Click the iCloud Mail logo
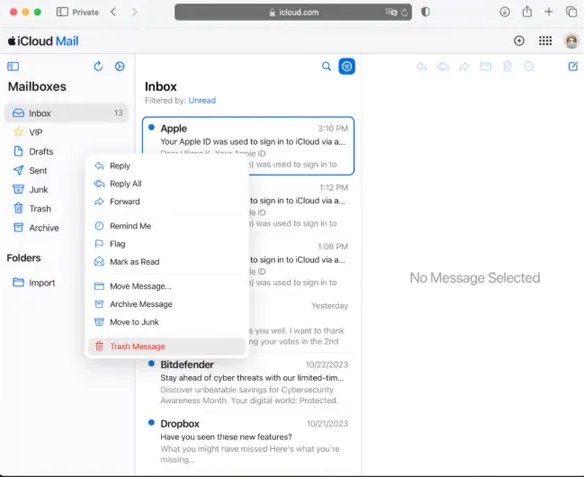This screenshot has width=585, height=477. [x=43, y=41]
